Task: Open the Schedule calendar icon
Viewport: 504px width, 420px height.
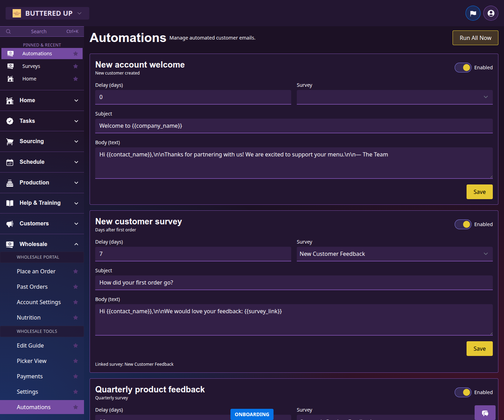Action: pos(10,162)
